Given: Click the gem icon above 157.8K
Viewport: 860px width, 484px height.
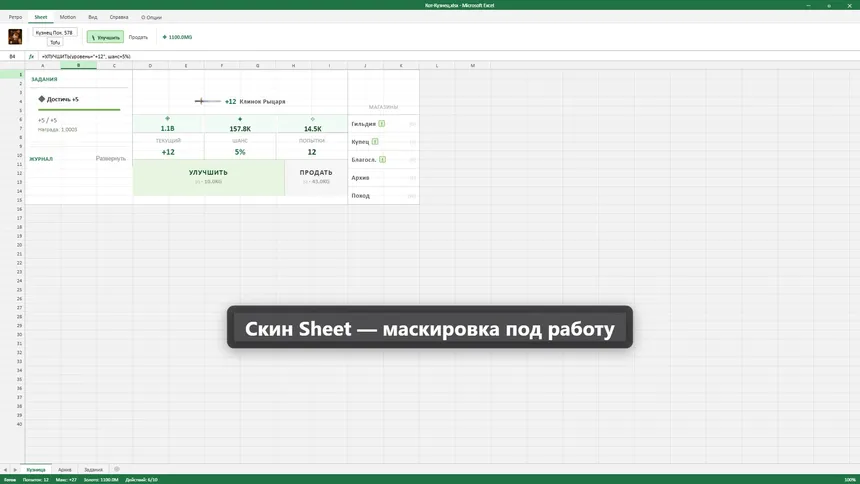Looking at the screenshot, I should click(x=240, y=119).
